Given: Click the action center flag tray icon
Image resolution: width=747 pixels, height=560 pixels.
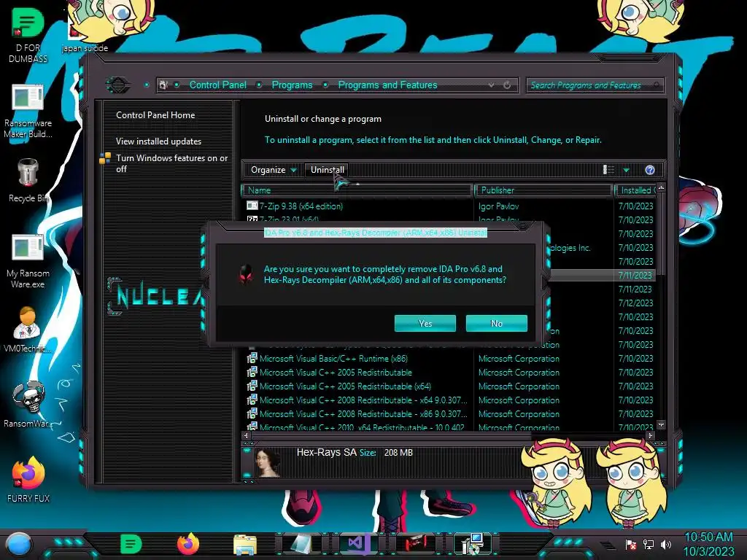Looking at the screenshot, I should [x=631, y=544].
